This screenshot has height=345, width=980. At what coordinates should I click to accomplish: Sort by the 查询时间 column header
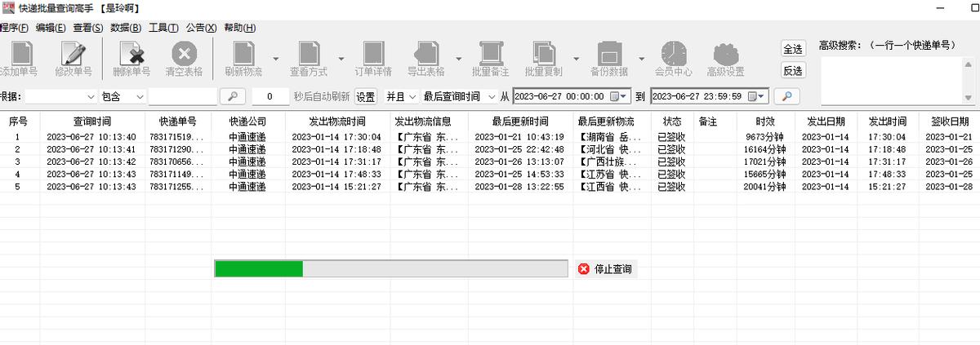coord(92,121)
